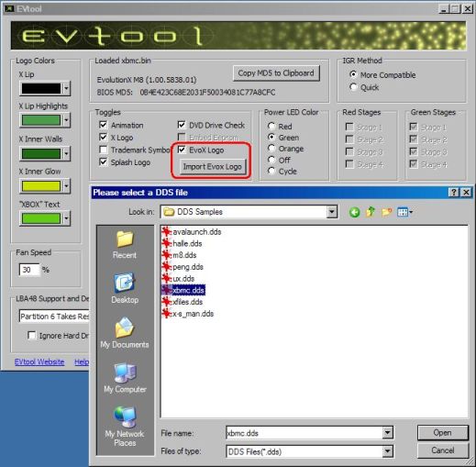Viewport: 476px width, 467px height.
Task: Open the Help link
Action: (82, 361)
